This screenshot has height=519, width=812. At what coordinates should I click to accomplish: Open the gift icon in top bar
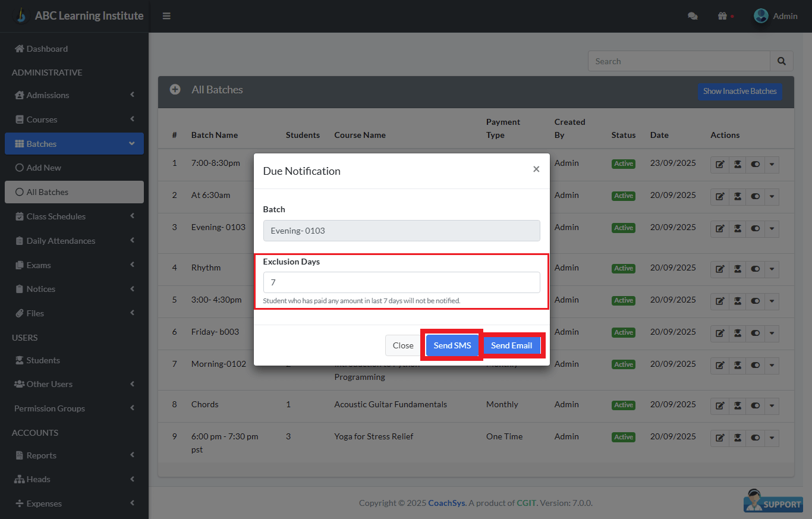722,17
